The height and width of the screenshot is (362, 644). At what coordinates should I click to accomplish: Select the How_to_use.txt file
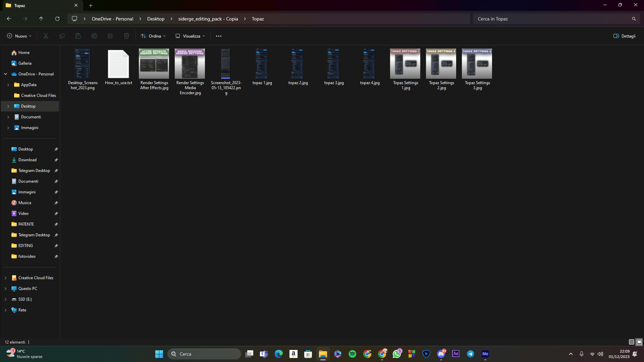point(118,67)
